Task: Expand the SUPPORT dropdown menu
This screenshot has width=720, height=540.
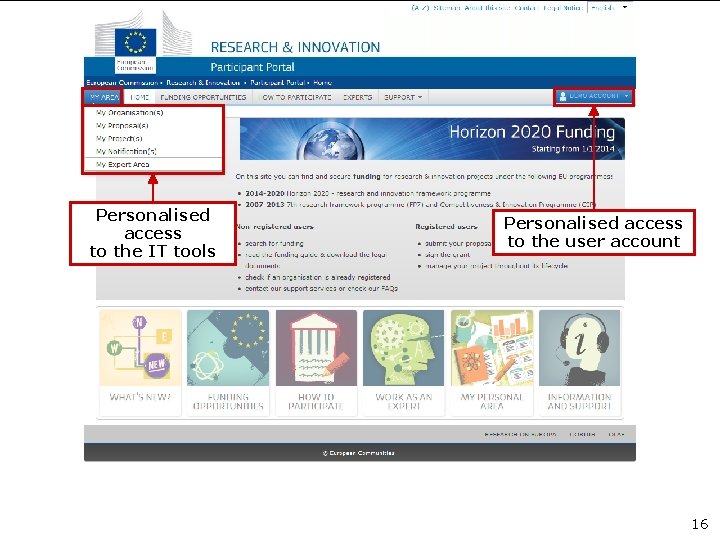Action: coord(403,97)
